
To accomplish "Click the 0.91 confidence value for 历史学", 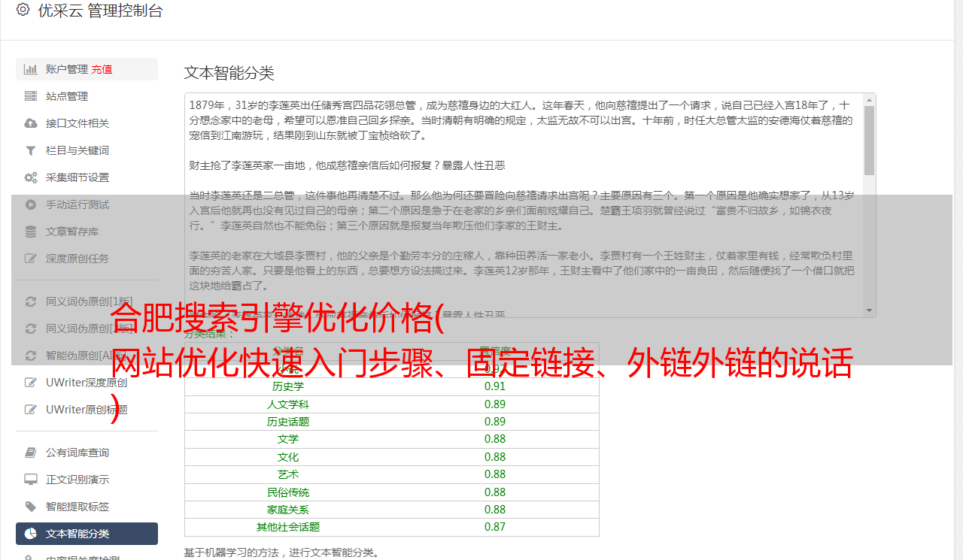I will [x=495, y=386].
